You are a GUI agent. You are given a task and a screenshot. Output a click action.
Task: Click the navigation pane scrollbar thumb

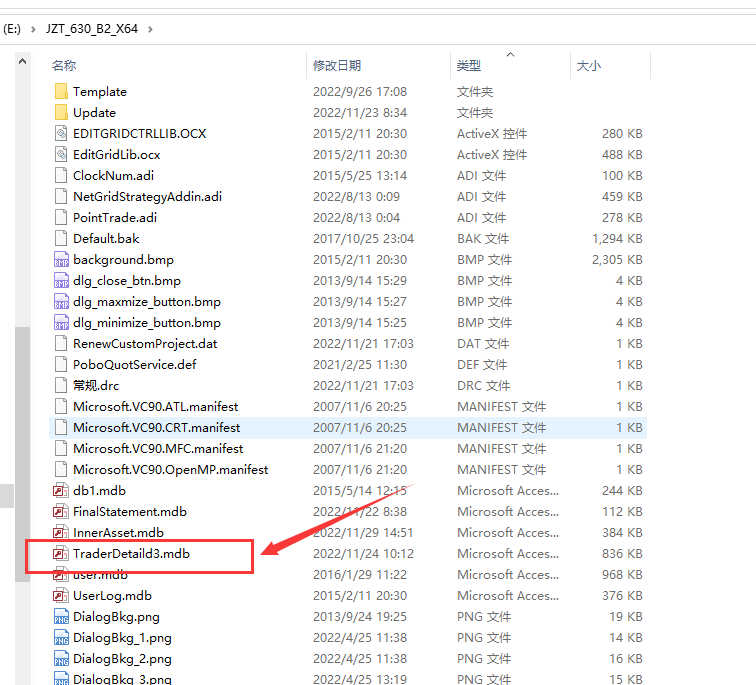[x=22, y=454]
